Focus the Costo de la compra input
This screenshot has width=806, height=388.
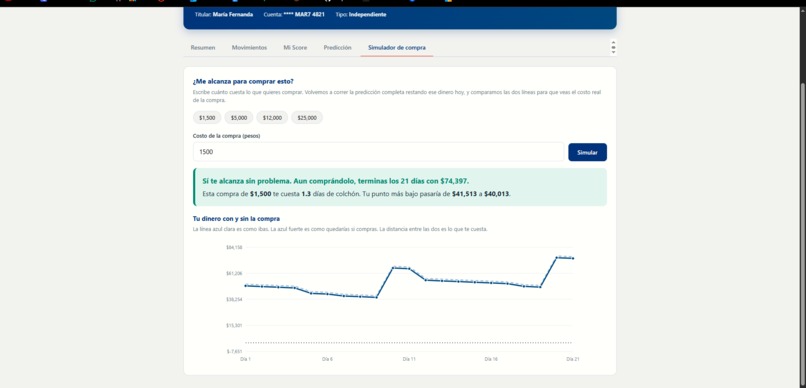pyautogui.click(x=378, y=152)
